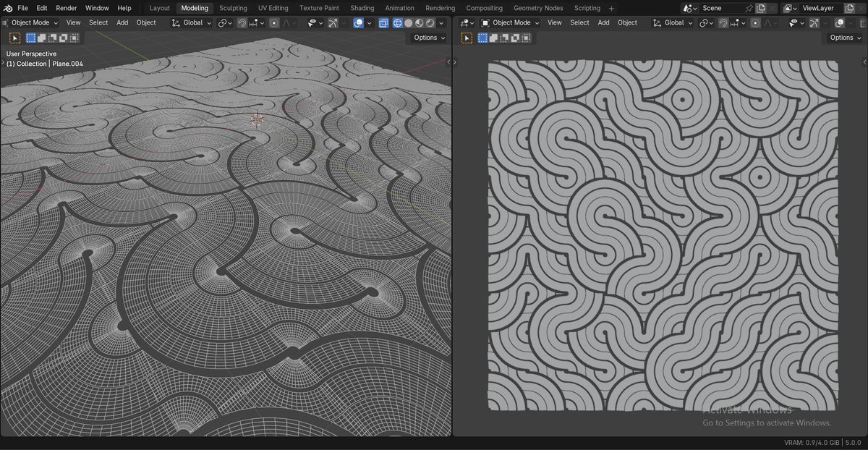Open pivot point menu in right viewport
Viewport: 868px width, 450px height.
tap(707, 22)
